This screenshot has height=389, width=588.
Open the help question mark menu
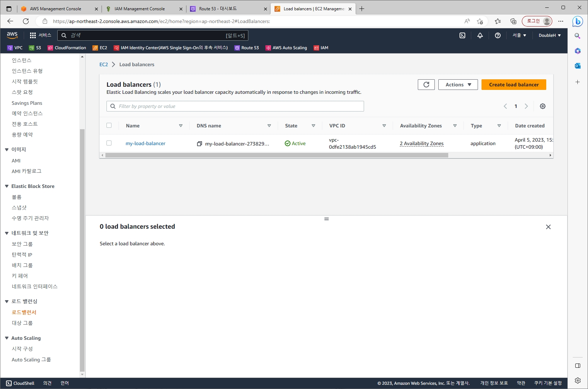pyautogui.click(x=498, y=35)
